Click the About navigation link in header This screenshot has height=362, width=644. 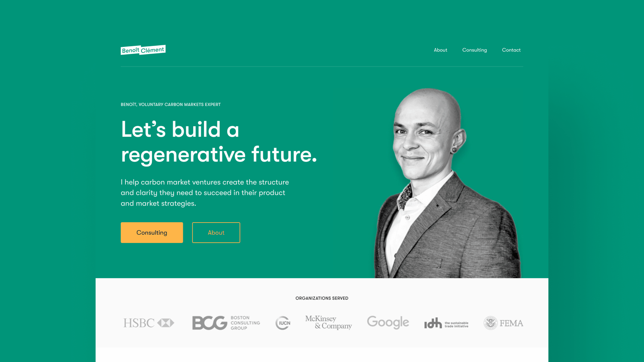(440, 50)
